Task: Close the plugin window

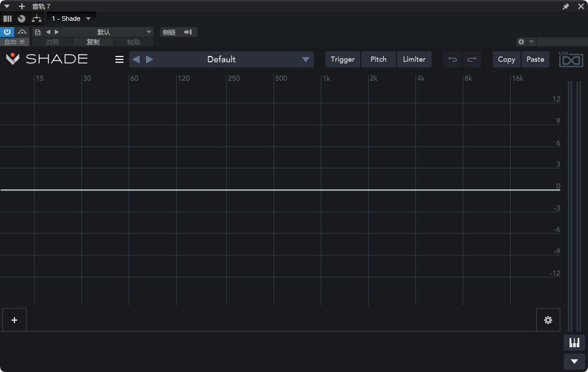Action: coord(581,6)
